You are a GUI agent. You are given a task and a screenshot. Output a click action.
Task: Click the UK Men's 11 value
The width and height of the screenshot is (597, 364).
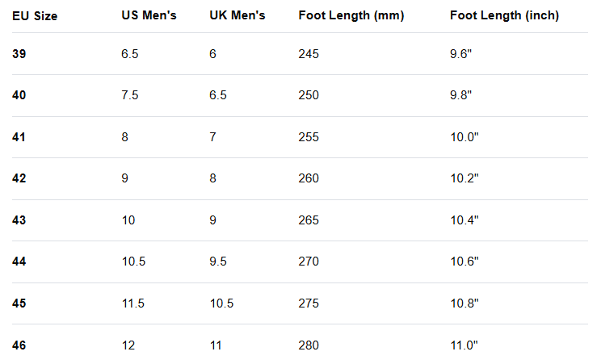click(215, 345)
